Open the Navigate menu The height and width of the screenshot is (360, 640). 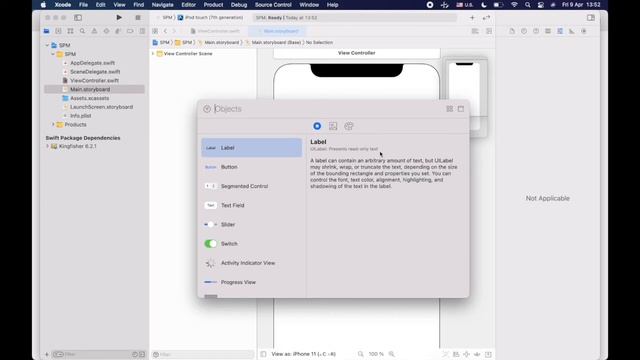pos(162,5)
